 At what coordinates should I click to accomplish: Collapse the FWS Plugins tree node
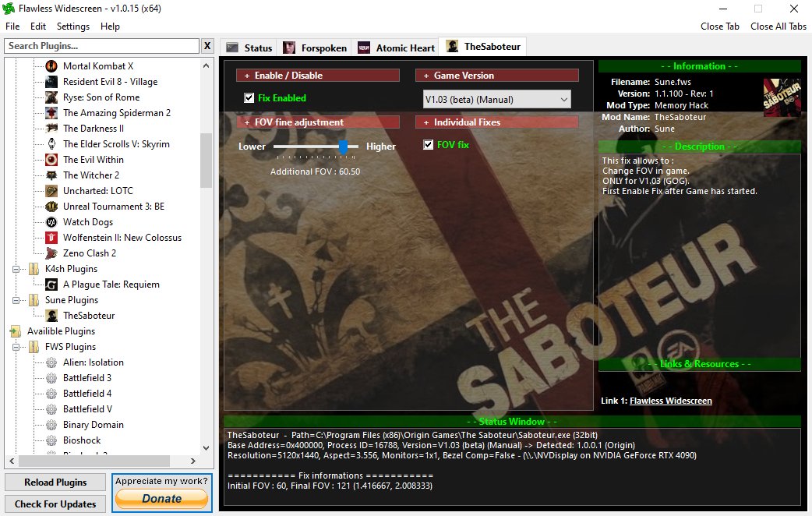[16, 347]
